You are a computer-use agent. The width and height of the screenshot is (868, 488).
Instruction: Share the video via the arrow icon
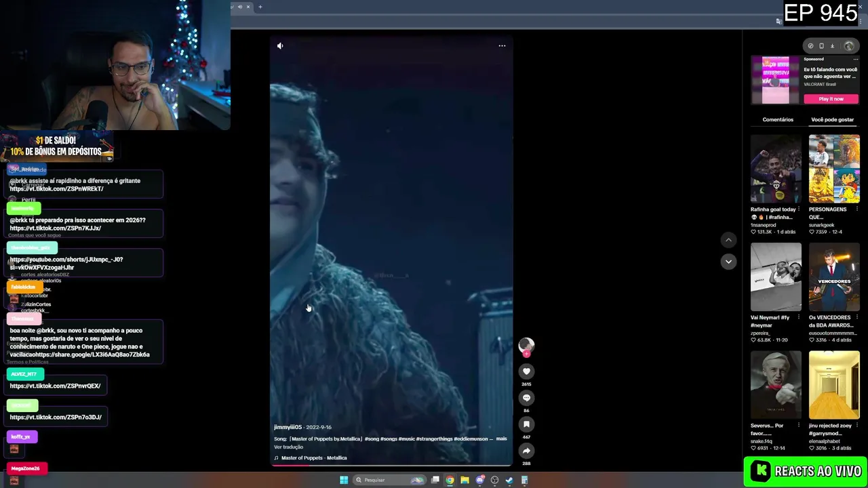pyautogui.click(x=526, y=451)
